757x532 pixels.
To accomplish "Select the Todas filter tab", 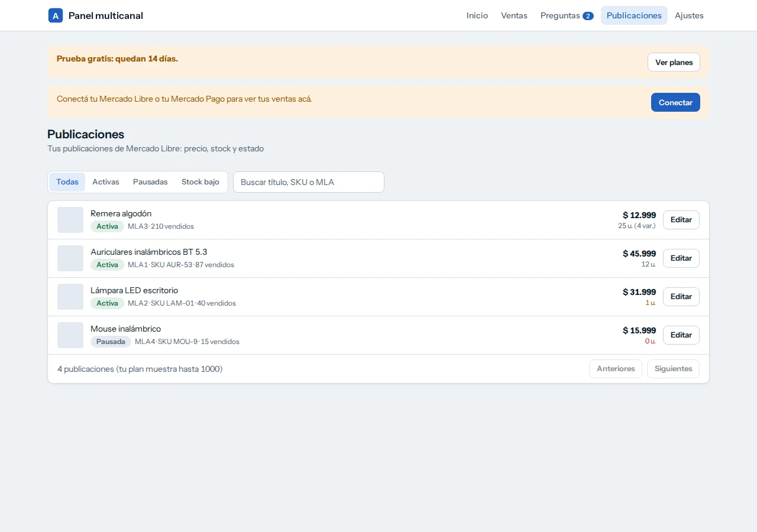I will 67,182.
